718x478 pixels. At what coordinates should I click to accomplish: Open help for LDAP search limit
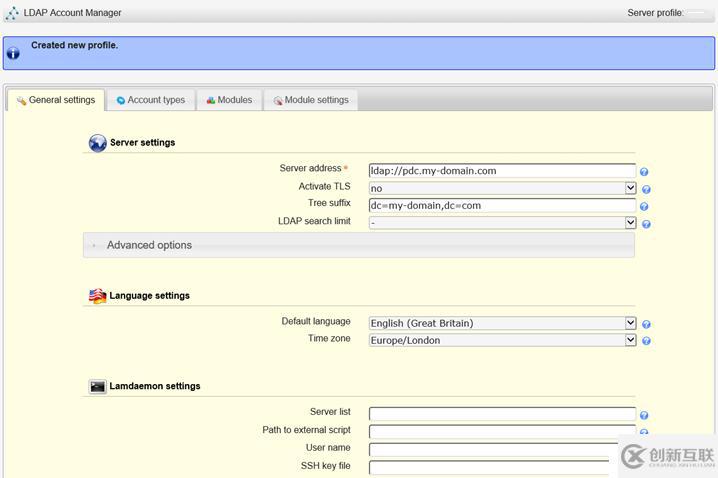pos(646,224)
